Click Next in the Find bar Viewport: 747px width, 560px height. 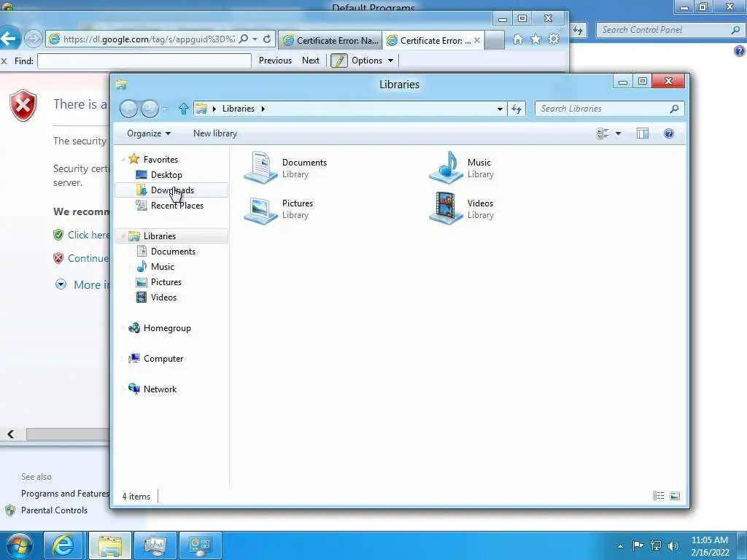click(x=311, y=61)
